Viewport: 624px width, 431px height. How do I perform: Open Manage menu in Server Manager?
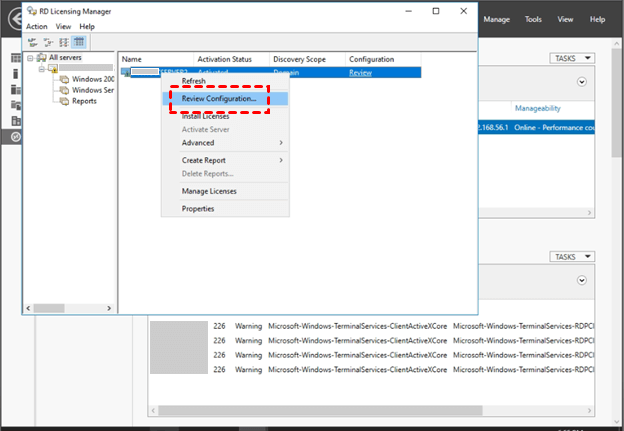pos(497,19)
